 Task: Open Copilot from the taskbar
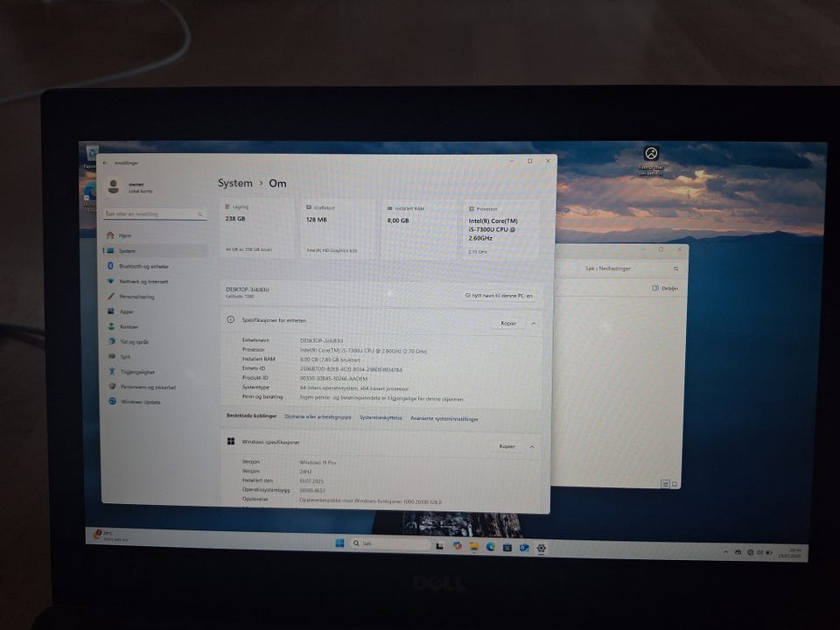coord(457,546)
